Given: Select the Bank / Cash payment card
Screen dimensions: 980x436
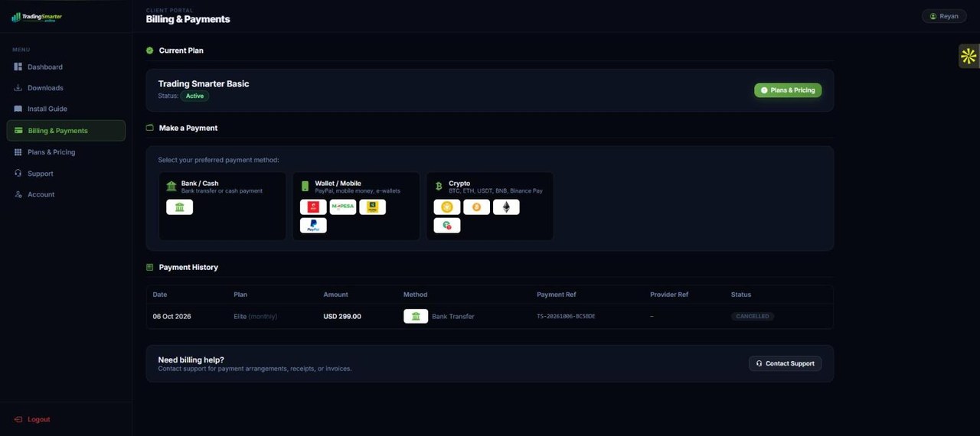Looking at the screenshot, I should point(222,206).
